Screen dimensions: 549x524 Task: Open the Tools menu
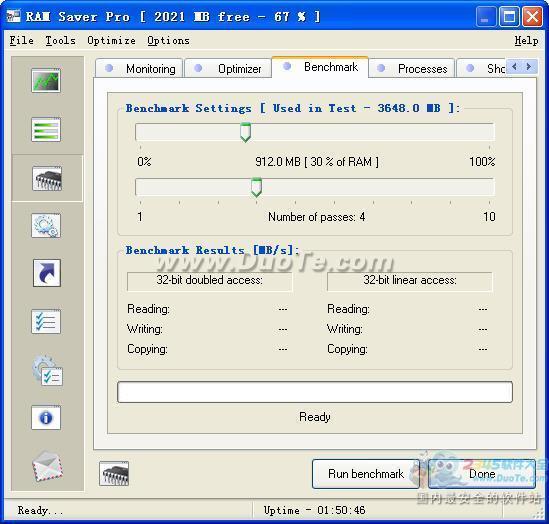(60, 41)
